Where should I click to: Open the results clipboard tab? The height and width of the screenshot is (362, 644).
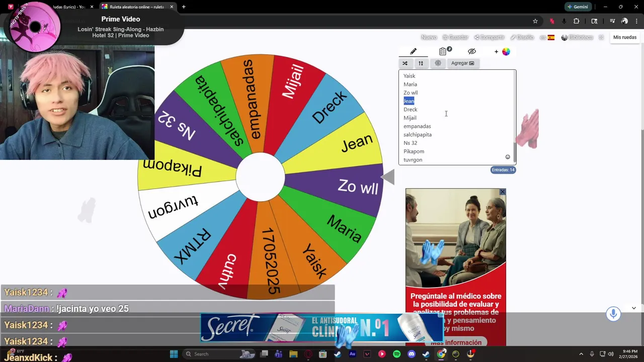pos(443,51)
